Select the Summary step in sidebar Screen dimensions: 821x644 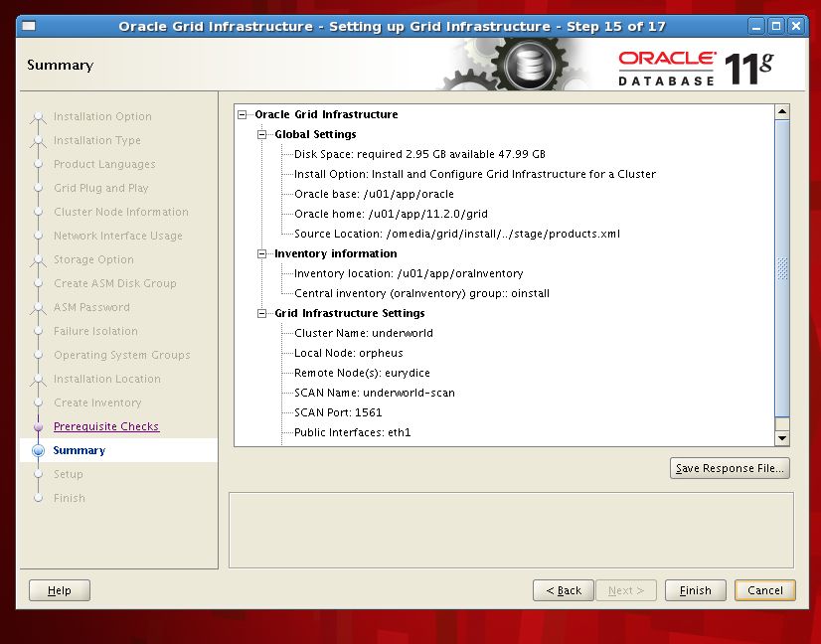[x=79, y=450]
